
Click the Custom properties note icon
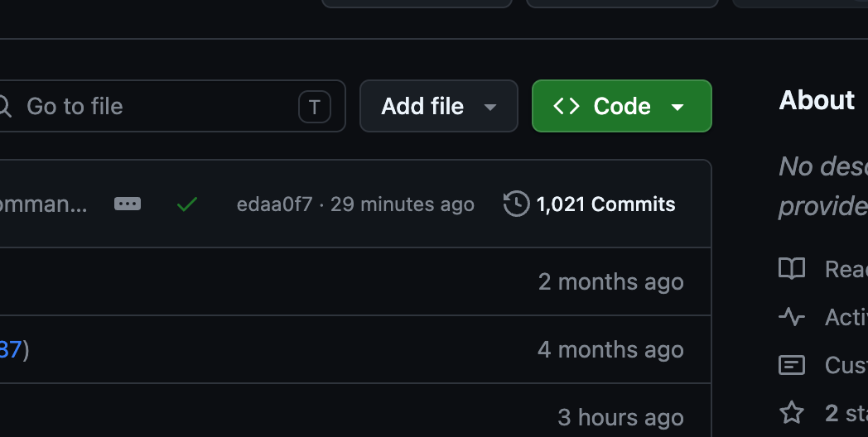792,364
